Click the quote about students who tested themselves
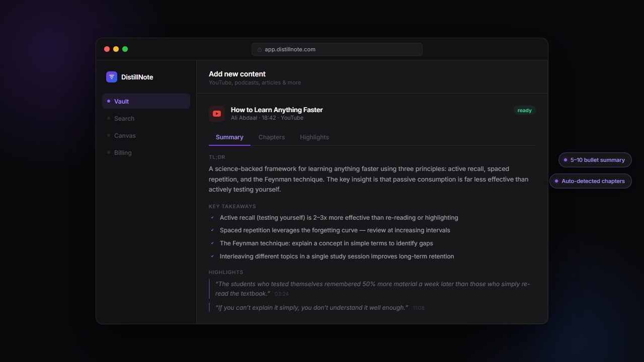This screenshot has width=644, height=362. click(372, 289)
